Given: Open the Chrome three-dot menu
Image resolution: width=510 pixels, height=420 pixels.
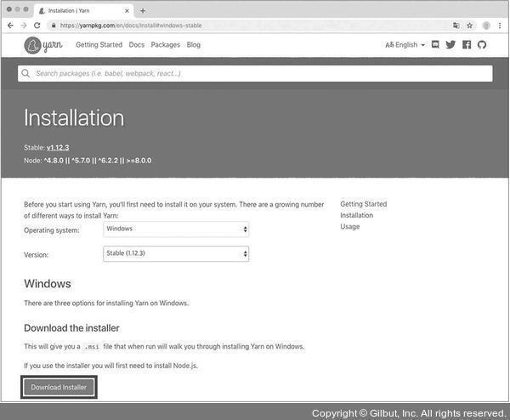Looking at the screenshot, I should 500,26.
